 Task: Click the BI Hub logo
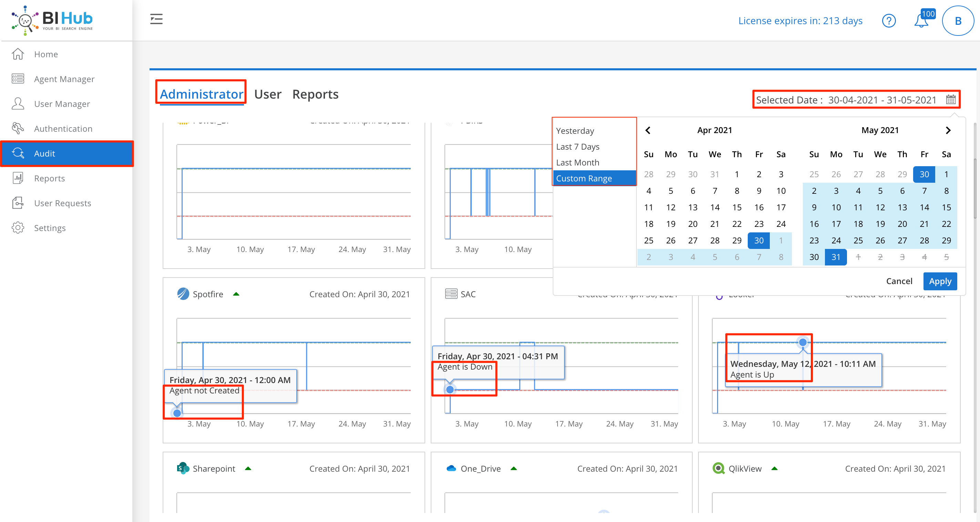[x=52, y=21]
